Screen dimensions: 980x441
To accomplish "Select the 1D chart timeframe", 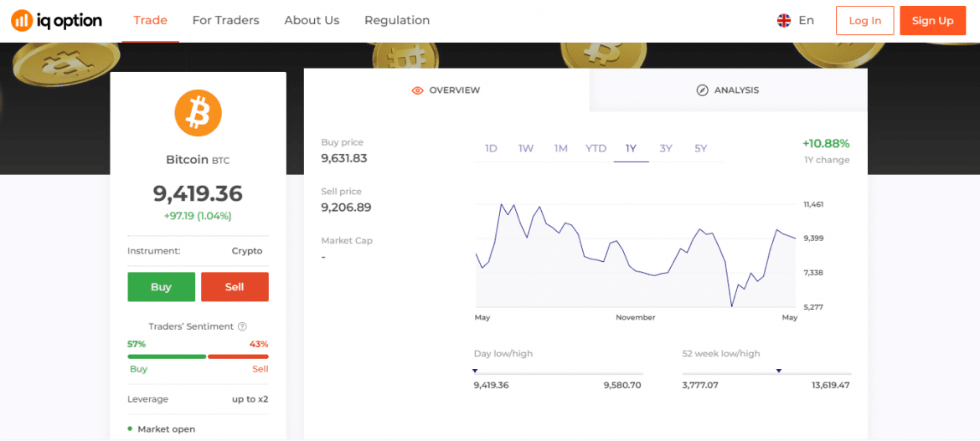I will point(491,148).
